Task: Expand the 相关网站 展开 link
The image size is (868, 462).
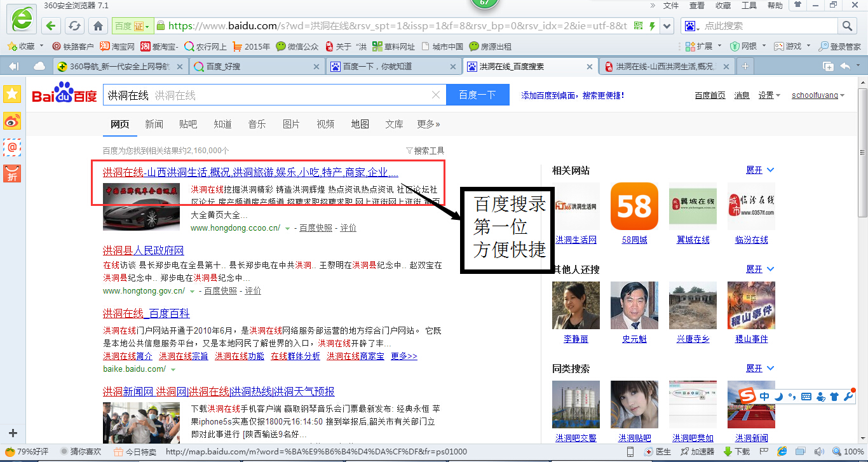Action: click(760, 170)
